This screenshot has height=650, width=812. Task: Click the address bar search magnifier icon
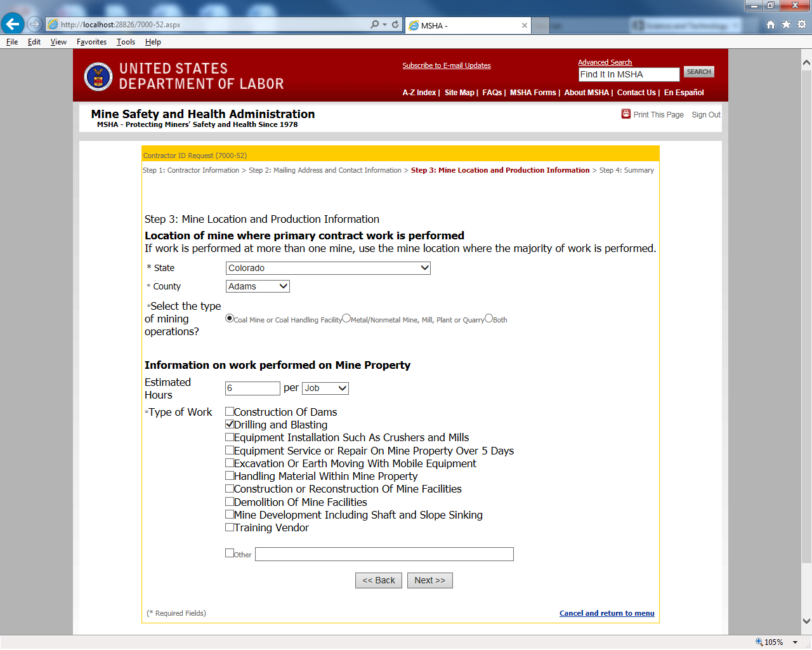point(375,24)
